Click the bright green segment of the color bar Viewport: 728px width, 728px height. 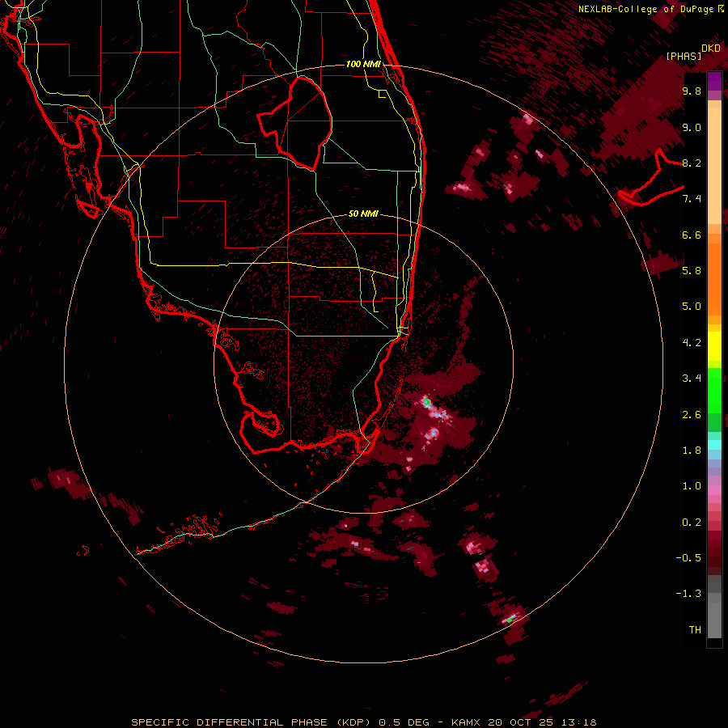tap(714, 390)
